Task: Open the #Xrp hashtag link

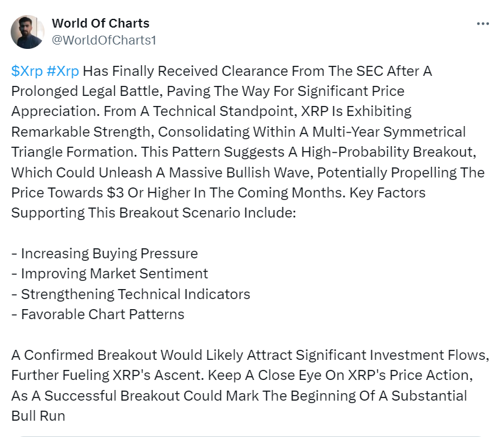Action: click(63, 71)
